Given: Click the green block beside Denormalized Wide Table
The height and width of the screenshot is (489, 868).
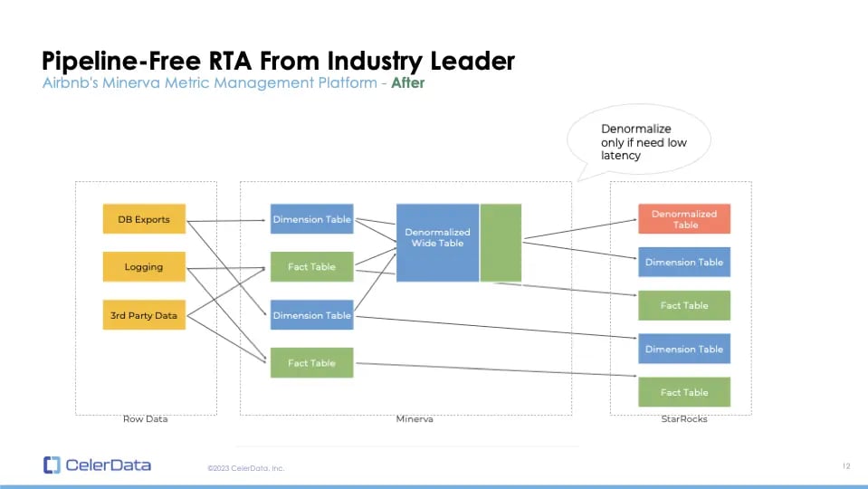Looking at the screenshot, I should 501,243.
